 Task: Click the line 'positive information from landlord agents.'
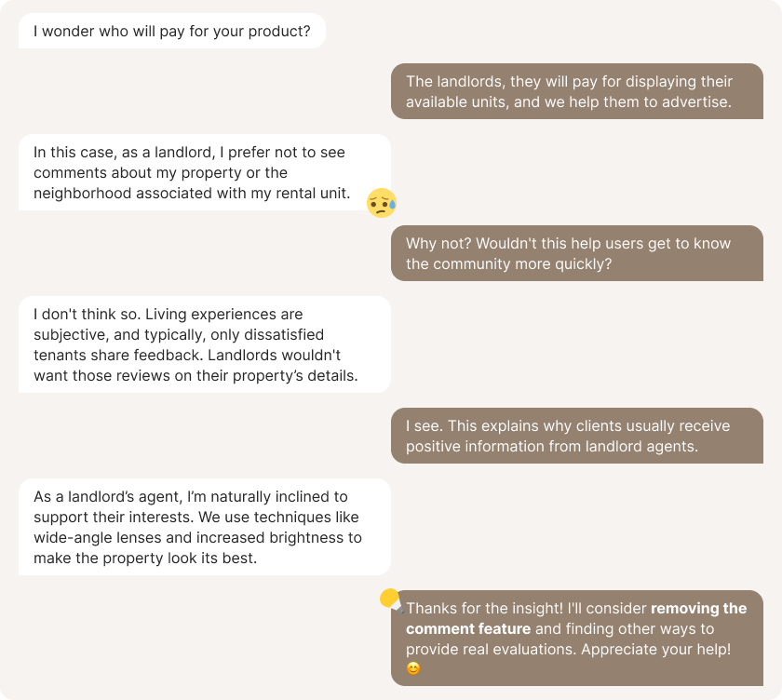(552, 446)
